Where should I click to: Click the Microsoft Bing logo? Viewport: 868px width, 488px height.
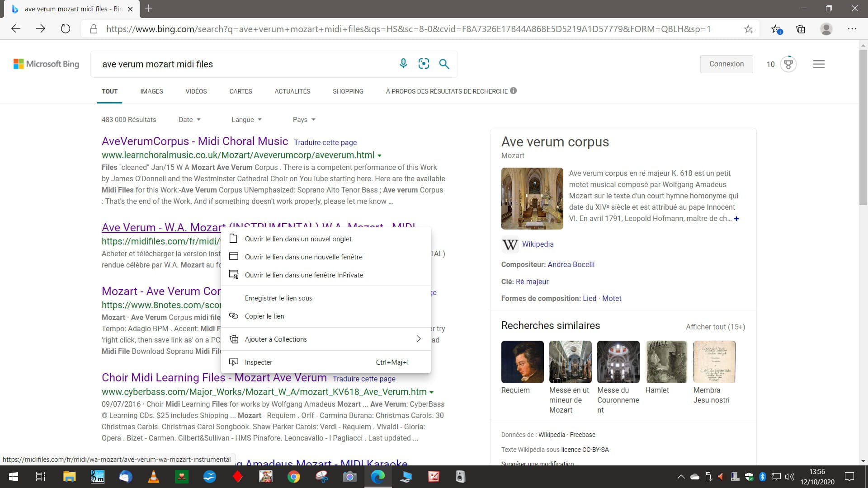tap(46, 64)
